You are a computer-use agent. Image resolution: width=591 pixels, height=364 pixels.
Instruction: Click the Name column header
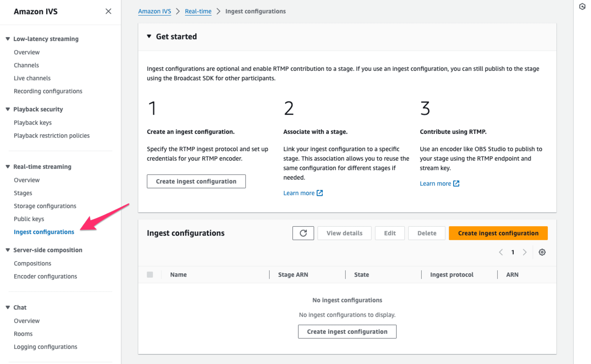(x=178, y=274)
